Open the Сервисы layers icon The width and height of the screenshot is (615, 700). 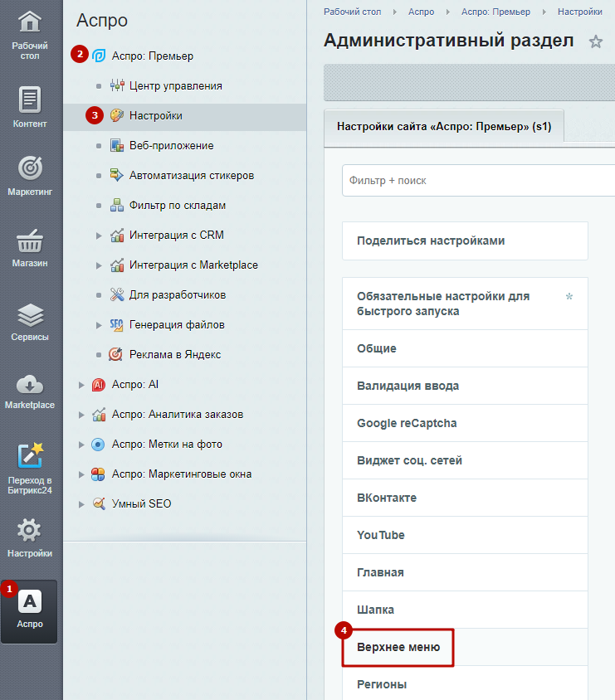coord(30,314)
